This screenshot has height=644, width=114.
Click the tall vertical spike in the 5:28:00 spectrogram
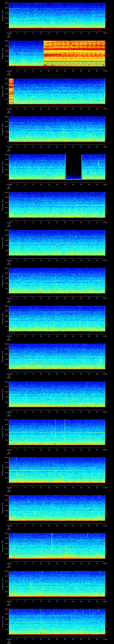(x=52, y=546)
